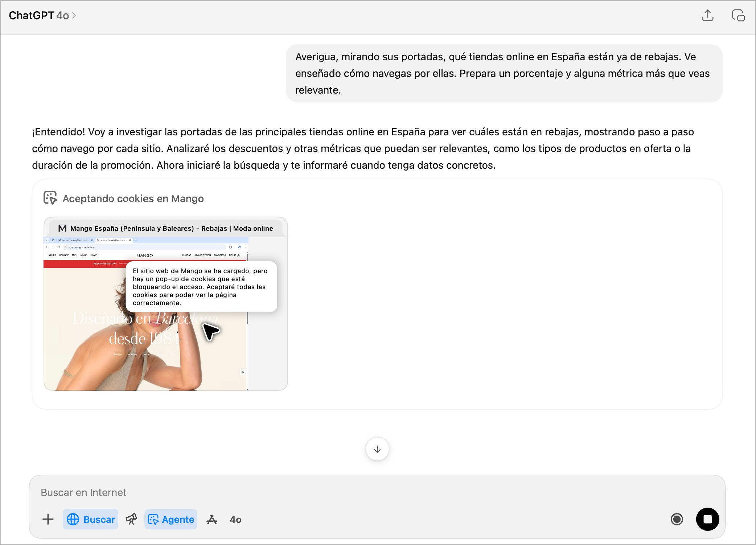Stop generation with black stop button
Viewport: 756px width, 545px height.
[x=707, y=519]
